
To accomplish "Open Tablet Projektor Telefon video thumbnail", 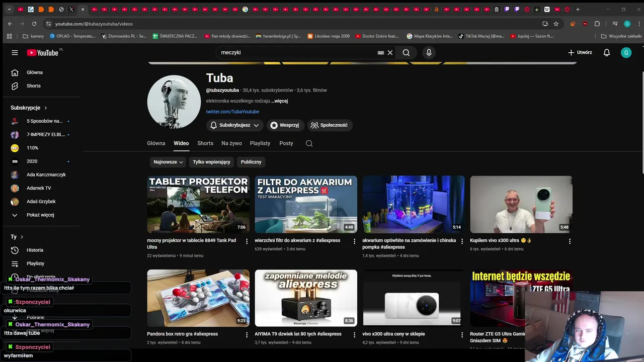I will coord(198,204).
